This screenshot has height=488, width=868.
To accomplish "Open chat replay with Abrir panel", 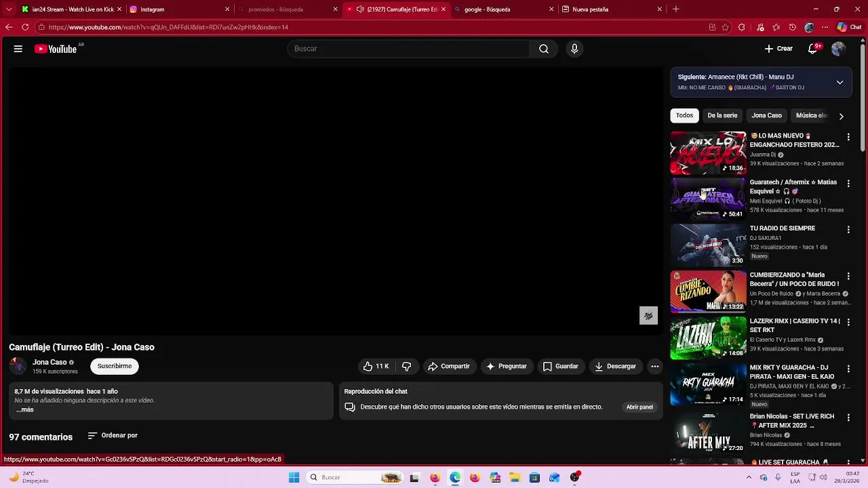I will tap(639, 407).
